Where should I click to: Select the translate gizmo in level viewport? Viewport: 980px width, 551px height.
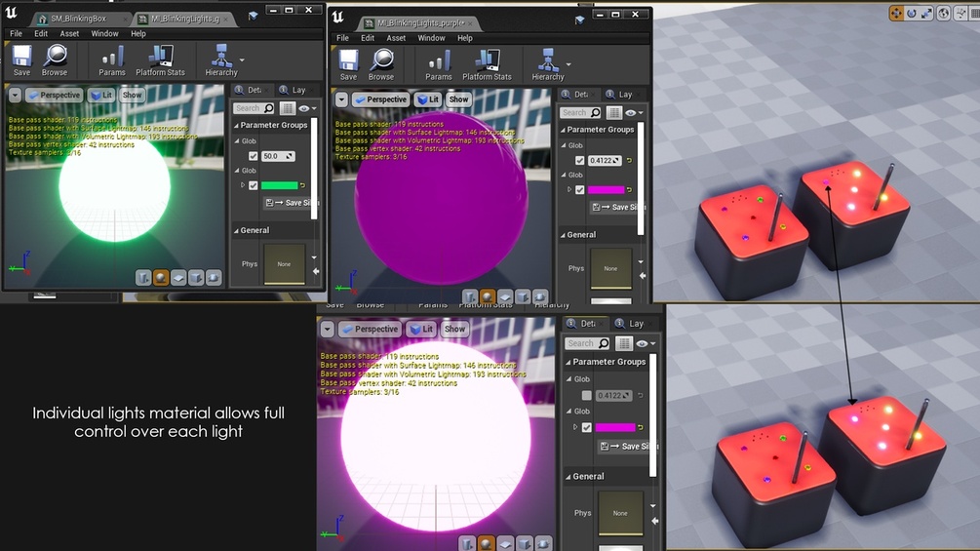coord(896,13)
